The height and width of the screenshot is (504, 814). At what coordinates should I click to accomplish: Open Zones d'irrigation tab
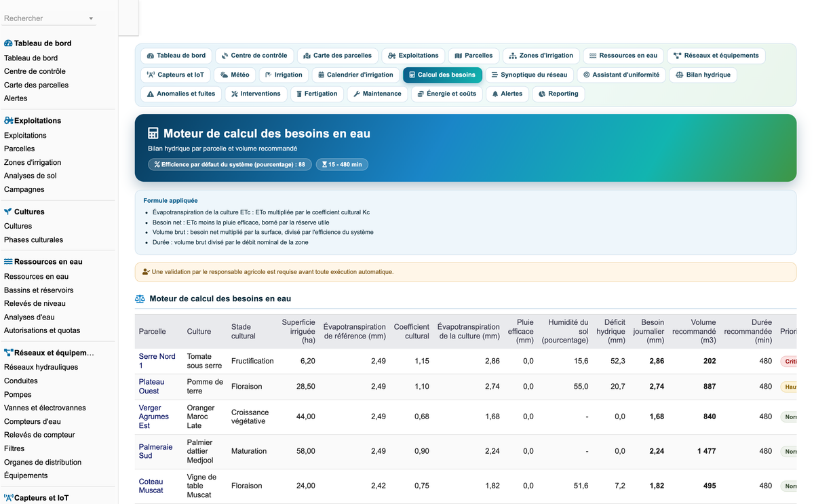click(541, 56)
